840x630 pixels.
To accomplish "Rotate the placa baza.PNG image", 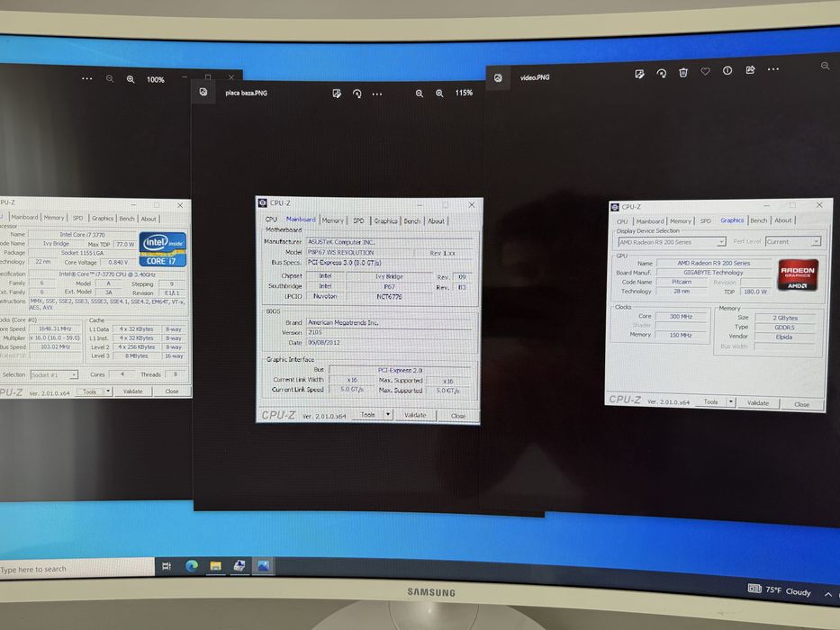I will click(x=357, y=94).
